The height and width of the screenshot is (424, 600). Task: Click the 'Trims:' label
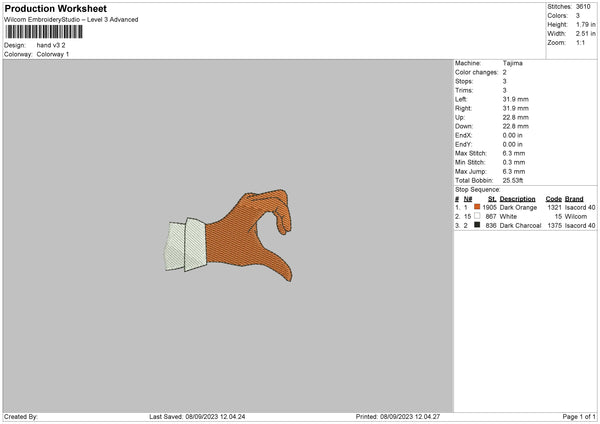click(464, 90)
